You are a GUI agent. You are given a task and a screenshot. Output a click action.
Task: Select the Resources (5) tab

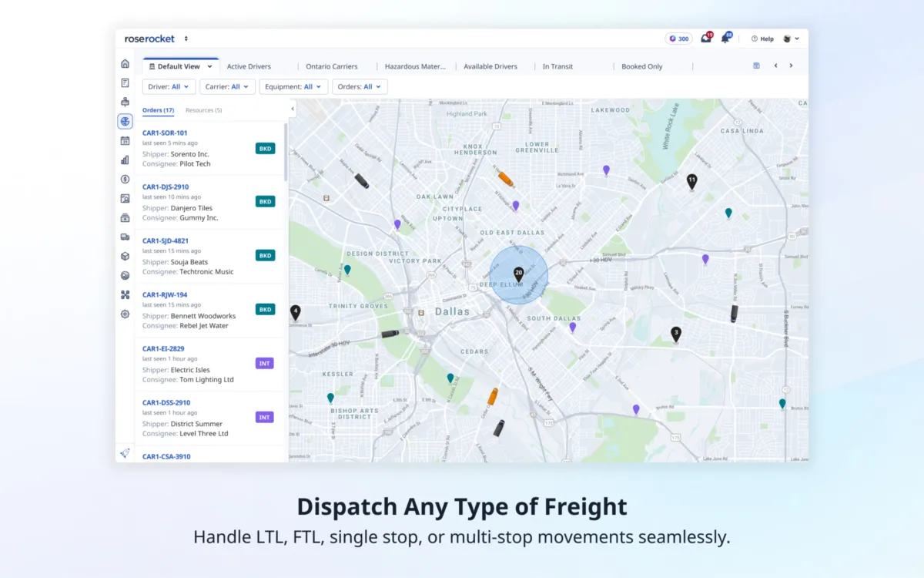(203, 110)
